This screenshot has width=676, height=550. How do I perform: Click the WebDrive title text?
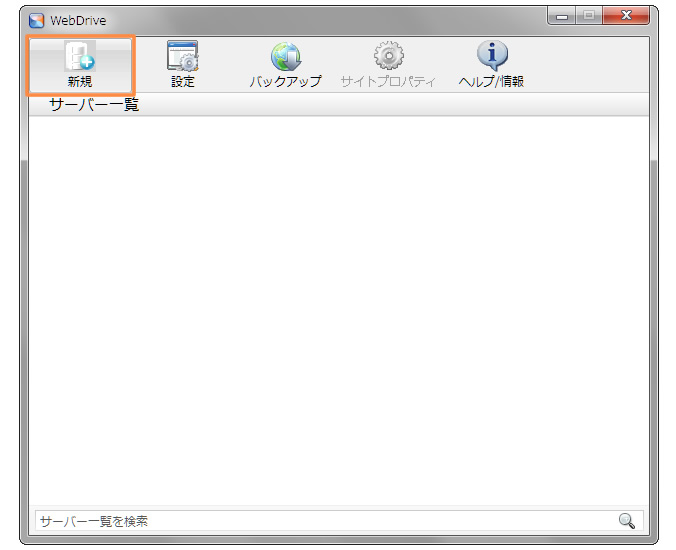click(78, 21)
